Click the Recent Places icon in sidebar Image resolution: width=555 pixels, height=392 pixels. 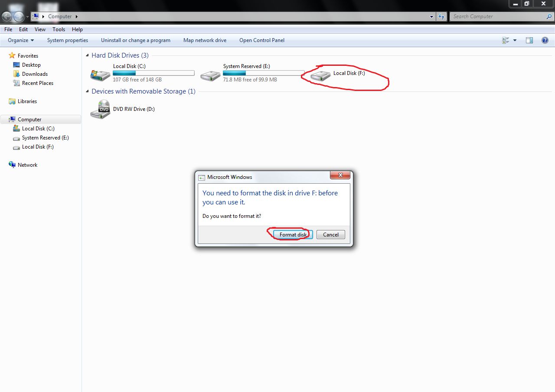[16, 83]
